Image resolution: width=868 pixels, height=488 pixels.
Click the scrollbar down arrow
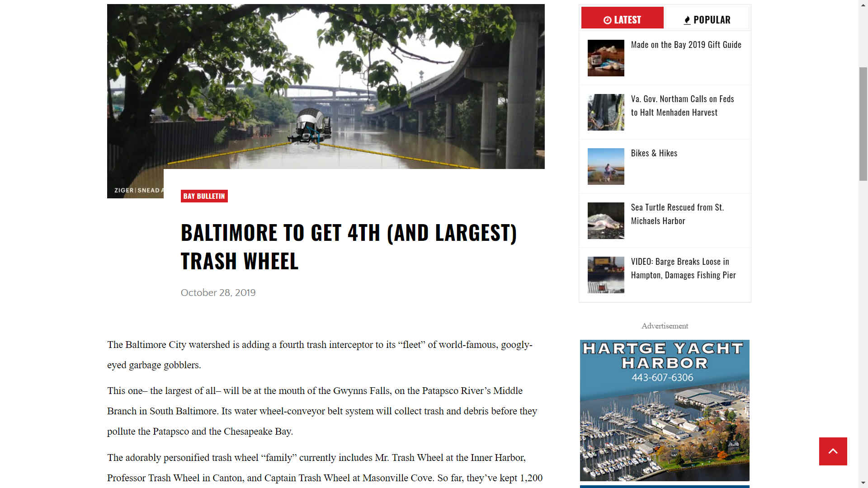click(x=863, y=483)
